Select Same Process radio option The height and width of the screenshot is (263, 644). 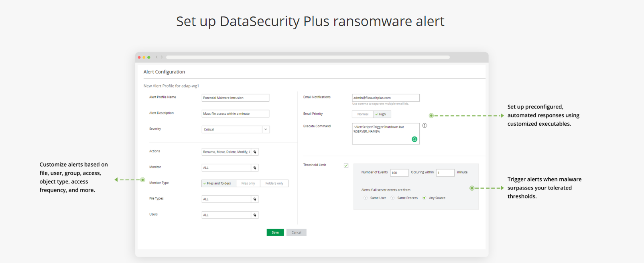(x=393, y=198)
